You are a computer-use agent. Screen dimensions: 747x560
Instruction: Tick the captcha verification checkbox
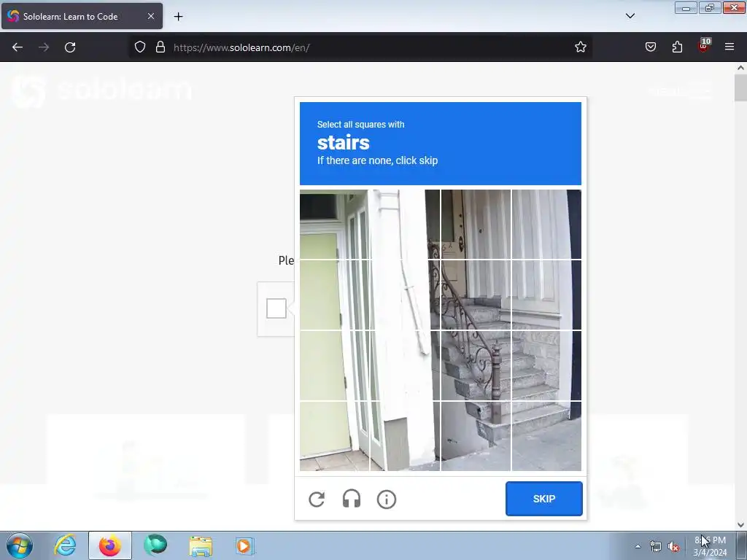(x=276, y=308)
